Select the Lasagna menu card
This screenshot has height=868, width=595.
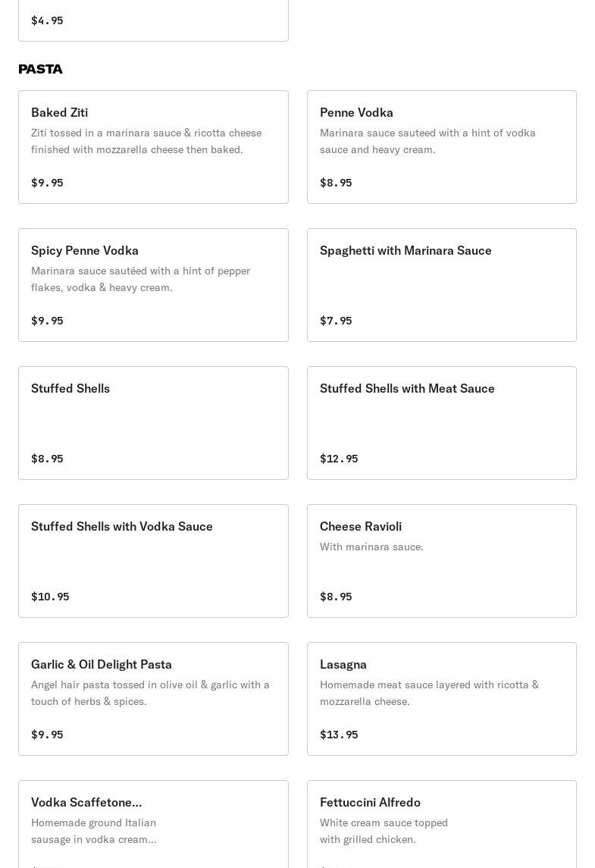click(x=442, y=699)
